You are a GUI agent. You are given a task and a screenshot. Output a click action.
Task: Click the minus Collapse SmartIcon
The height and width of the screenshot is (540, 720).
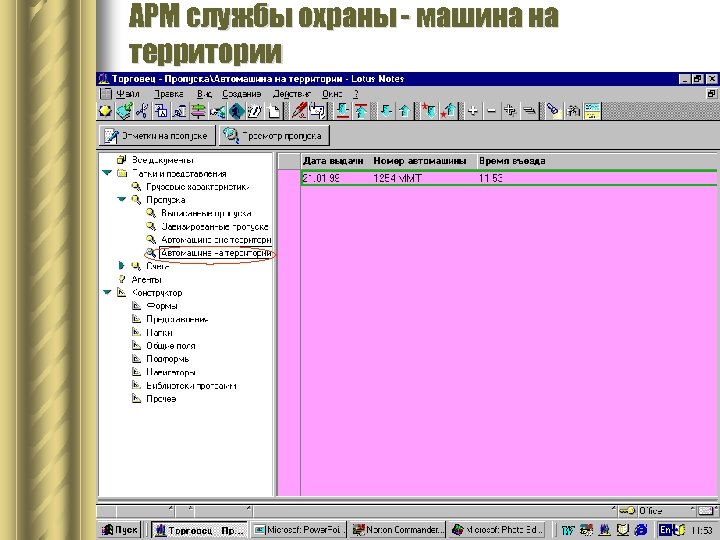(491, 111)
